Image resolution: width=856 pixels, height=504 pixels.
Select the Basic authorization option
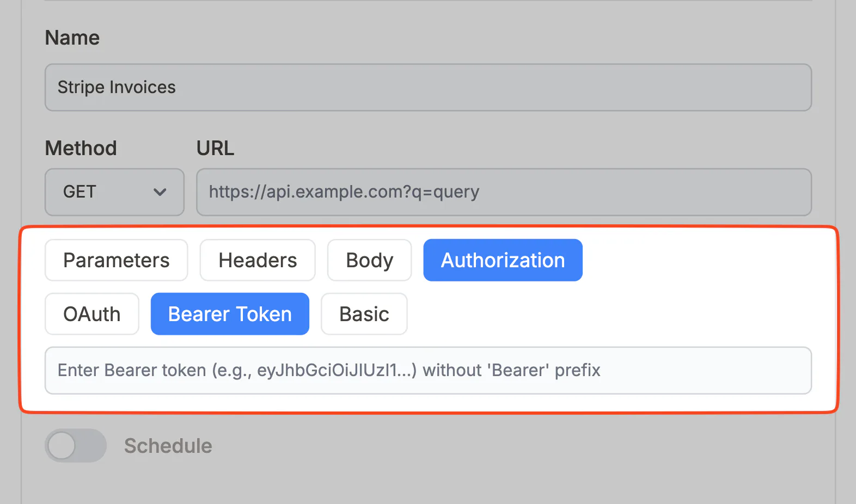click(364, 314)
